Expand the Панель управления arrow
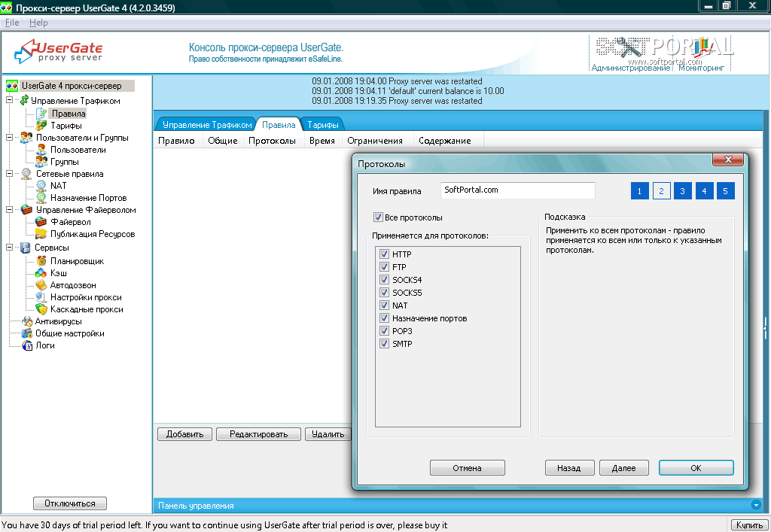771x532 pixels. pyautogui.click(x=756, y=505)
